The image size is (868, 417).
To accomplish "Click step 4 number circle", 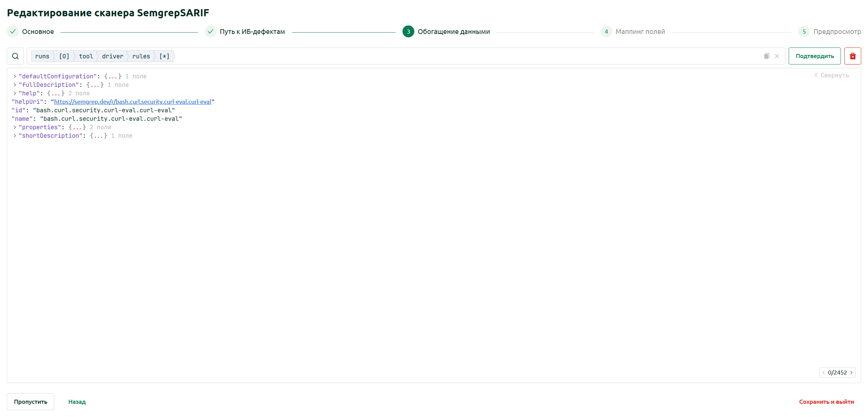I will [x=606, y=32].
